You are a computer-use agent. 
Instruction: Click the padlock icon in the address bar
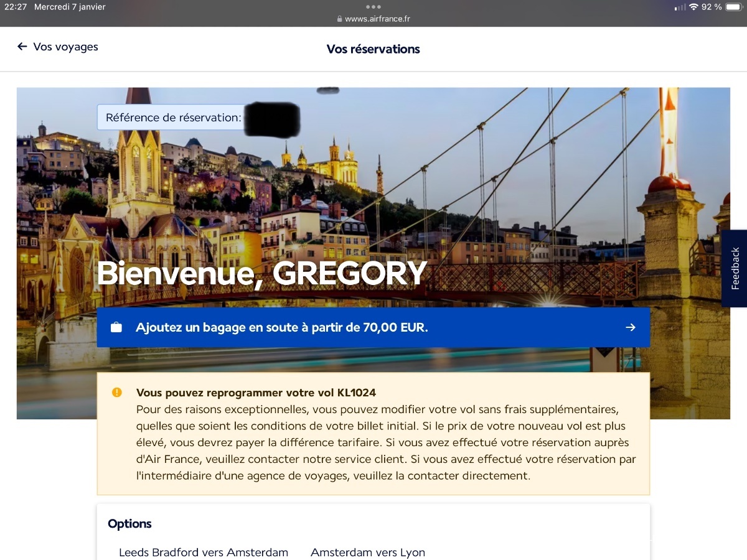pos(339,19)
